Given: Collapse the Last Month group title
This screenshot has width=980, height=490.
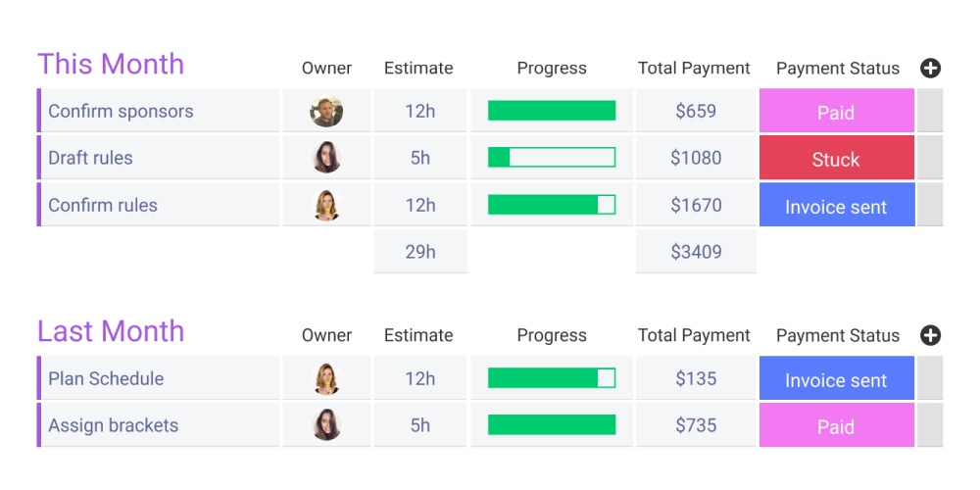Looking at the screenshot, I should point(111,331).
